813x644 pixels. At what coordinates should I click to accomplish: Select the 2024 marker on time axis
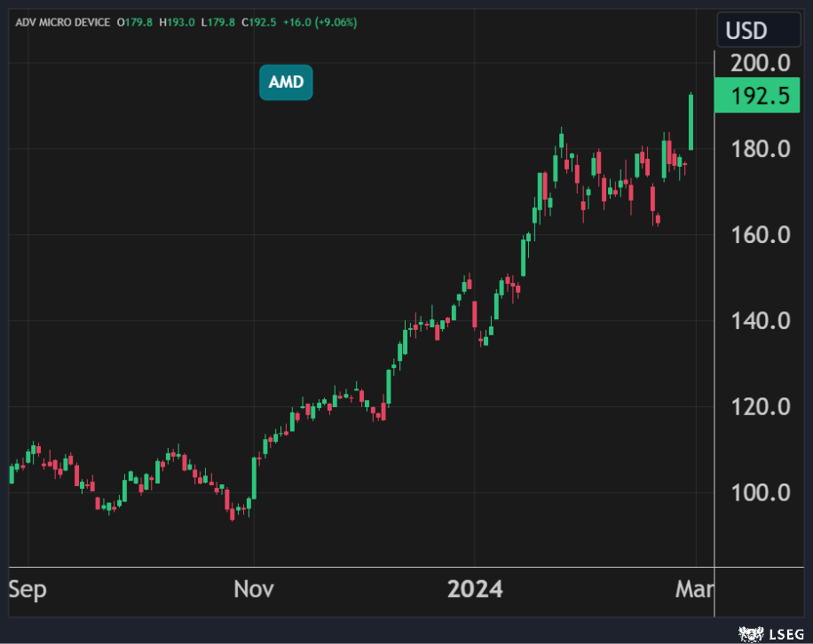(x=475, y=589)
